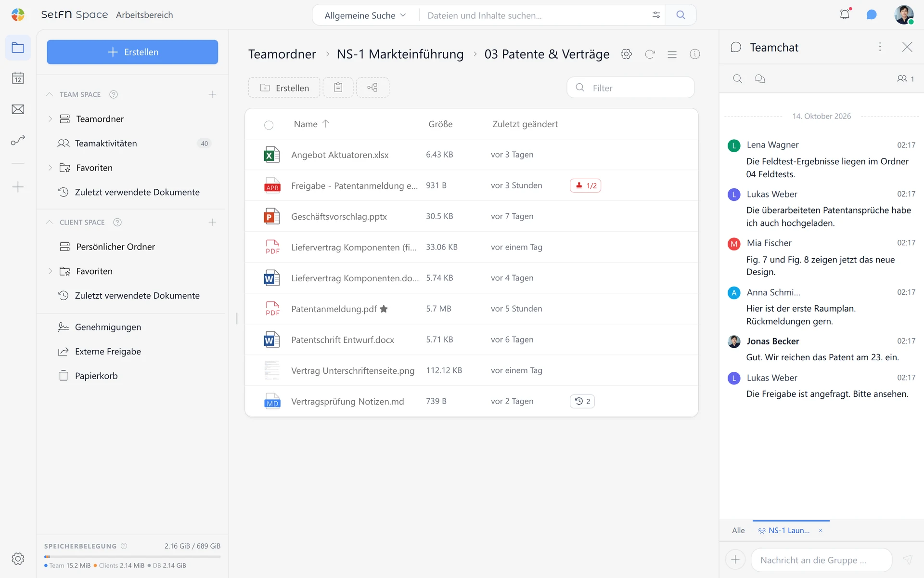
Task: Open folder settings gear next to breadcrumb
Action: 626,54
